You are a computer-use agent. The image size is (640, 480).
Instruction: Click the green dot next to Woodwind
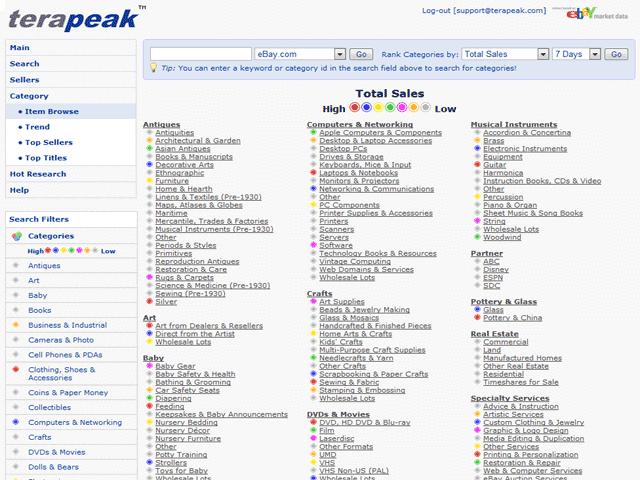coord(477,237)
